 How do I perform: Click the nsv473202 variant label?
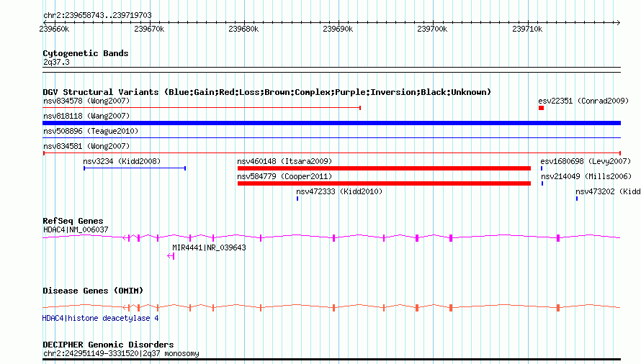click(608, 191)
